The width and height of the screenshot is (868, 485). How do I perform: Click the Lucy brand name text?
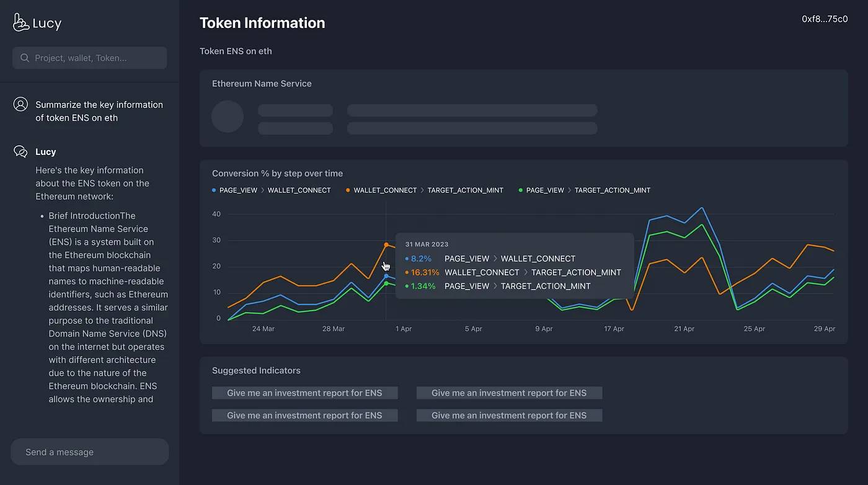[x=47, y=24]
